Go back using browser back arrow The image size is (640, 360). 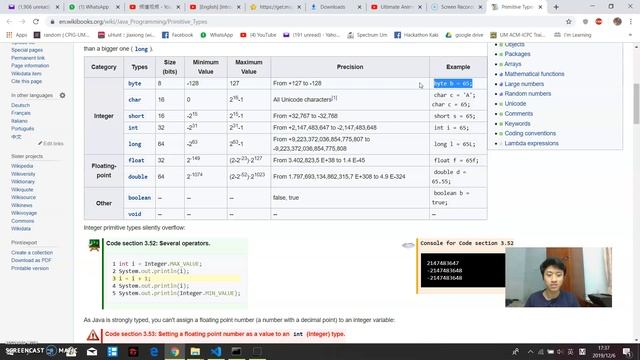click(9, 22)
